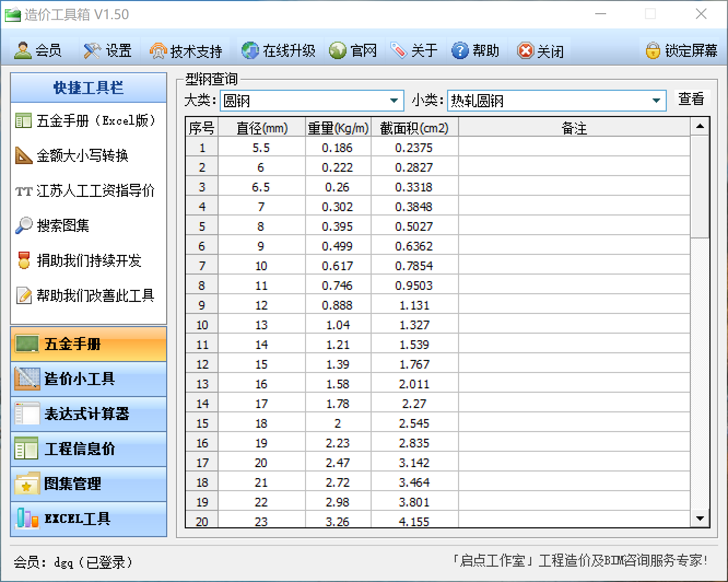Select the diameter cell 5.5

pos(261,148)
